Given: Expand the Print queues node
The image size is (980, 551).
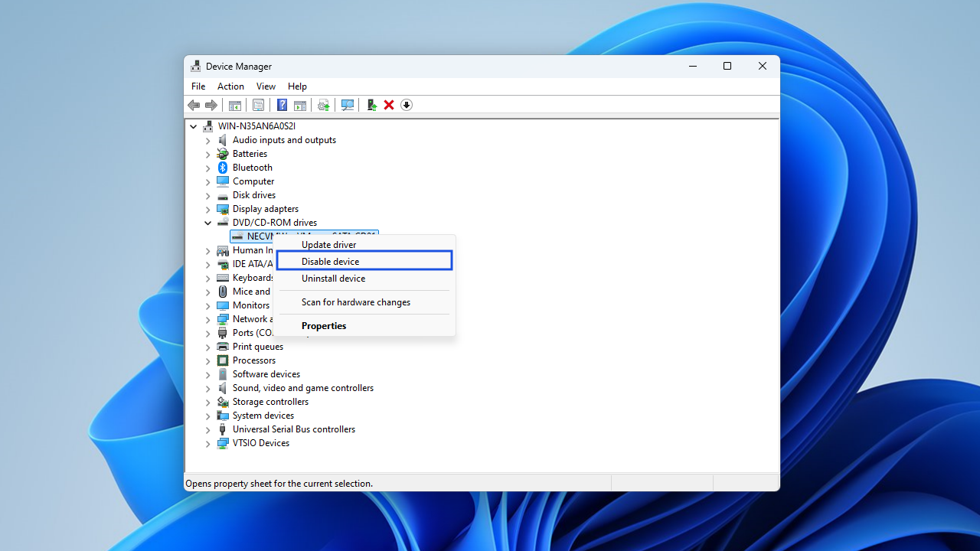Looking at the screenshot, I should point(207,347).
